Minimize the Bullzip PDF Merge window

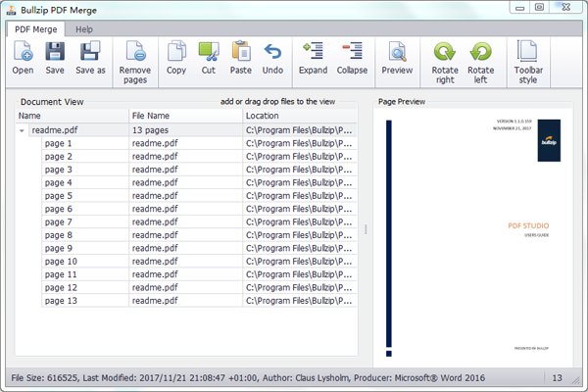tap(519, 8)
